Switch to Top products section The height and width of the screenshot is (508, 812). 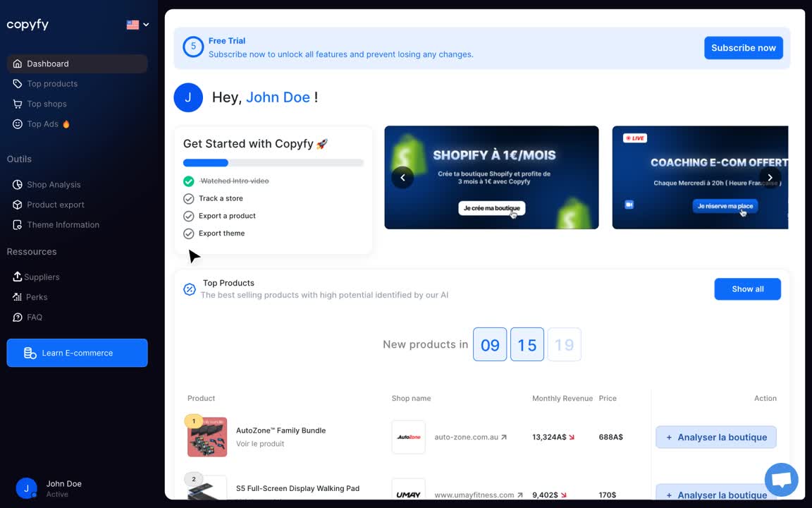pyautogui.click(x=51, y=83)
